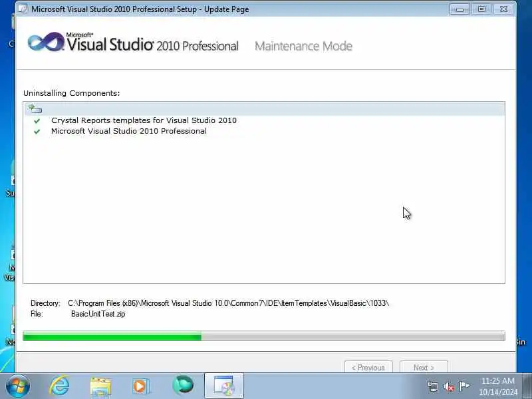Click the Show Desktop button on taskbar
Screen dimensions: 532x399
click(x=527, y=386)
